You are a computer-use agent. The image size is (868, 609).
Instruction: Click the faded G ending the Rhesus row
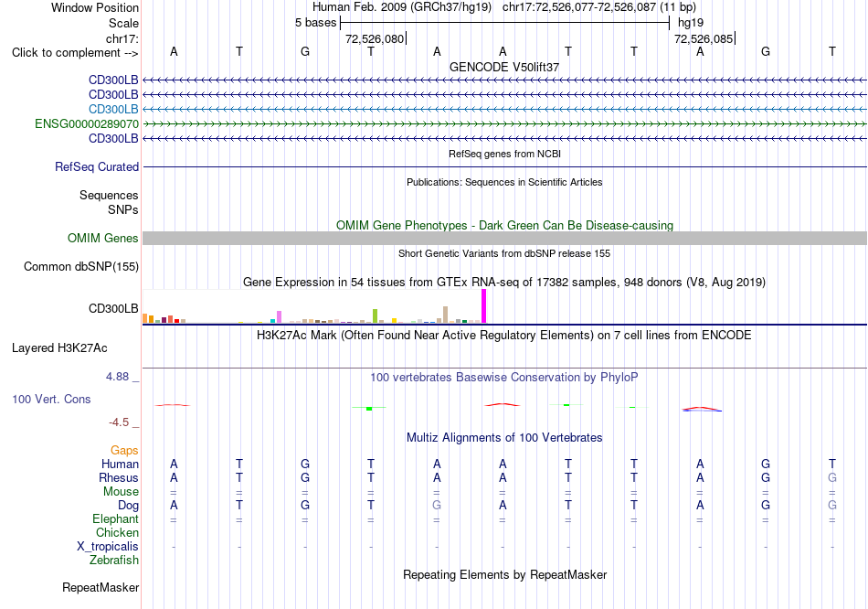(832, 477)
